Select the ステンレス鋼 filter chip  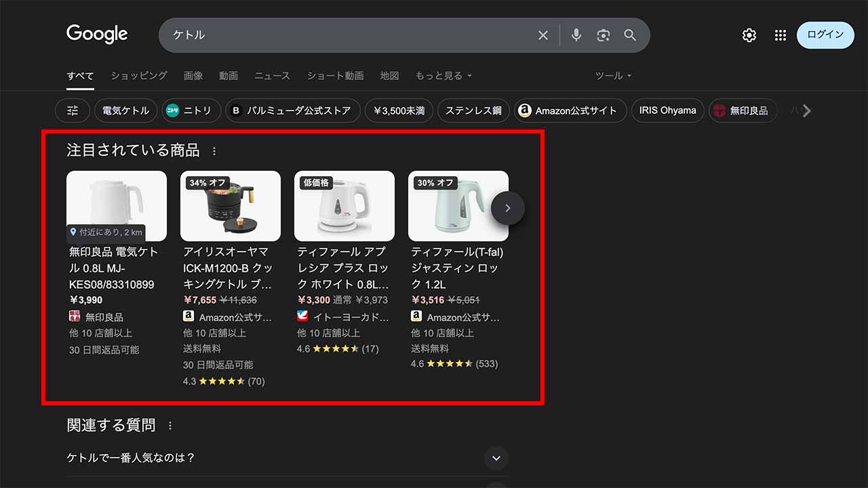point(473,110)
